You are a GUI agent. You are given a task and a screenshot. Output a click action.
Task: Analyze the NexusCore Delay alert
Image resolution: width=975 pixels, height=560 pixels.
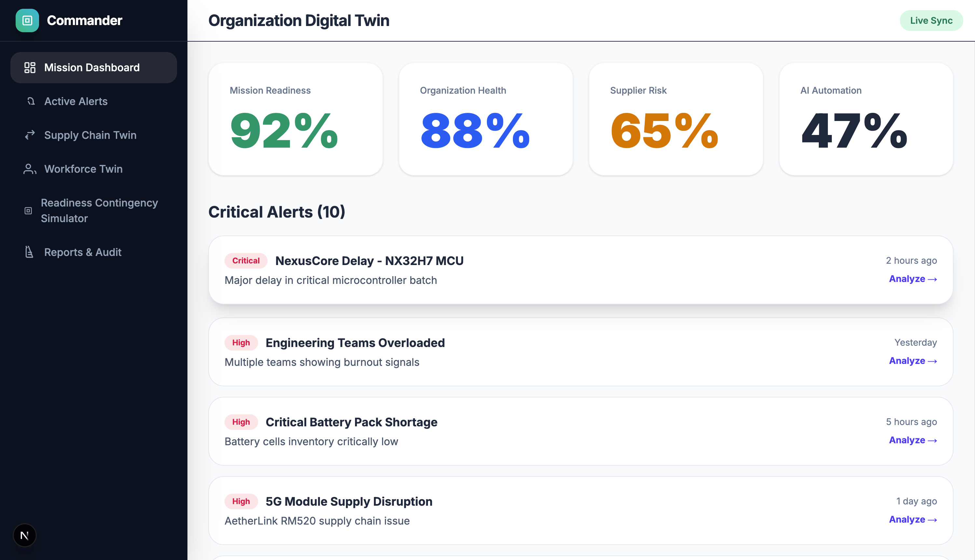coord(913,279)
